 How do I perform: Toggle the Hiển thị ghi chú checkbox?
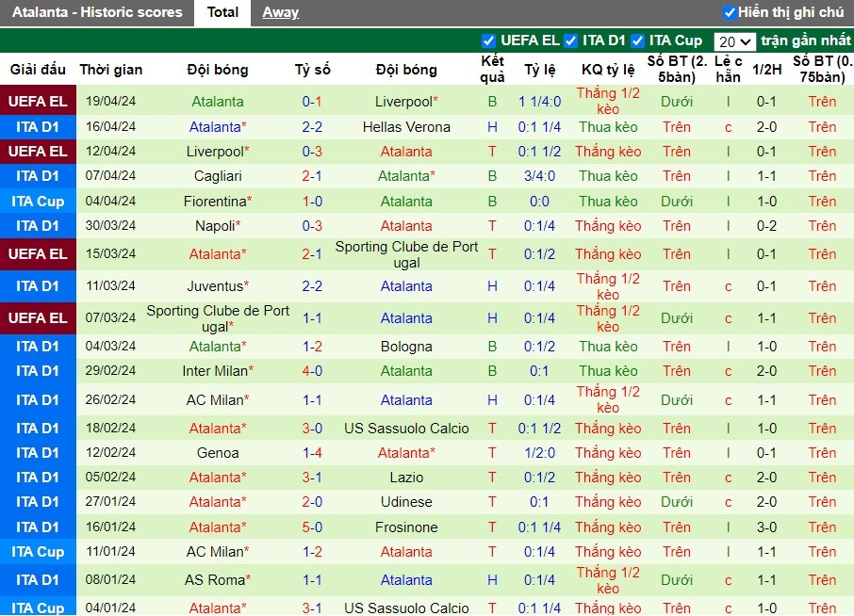(730, 12)
